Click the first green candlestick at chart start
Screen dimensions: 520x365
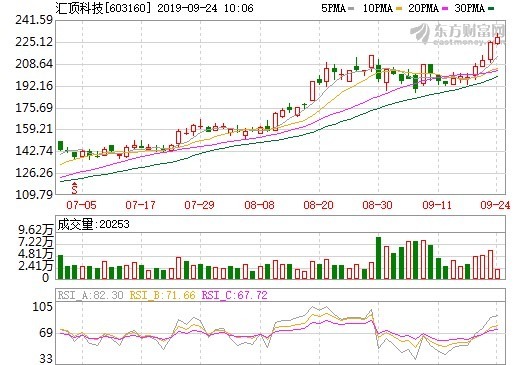tap(60, 146)
